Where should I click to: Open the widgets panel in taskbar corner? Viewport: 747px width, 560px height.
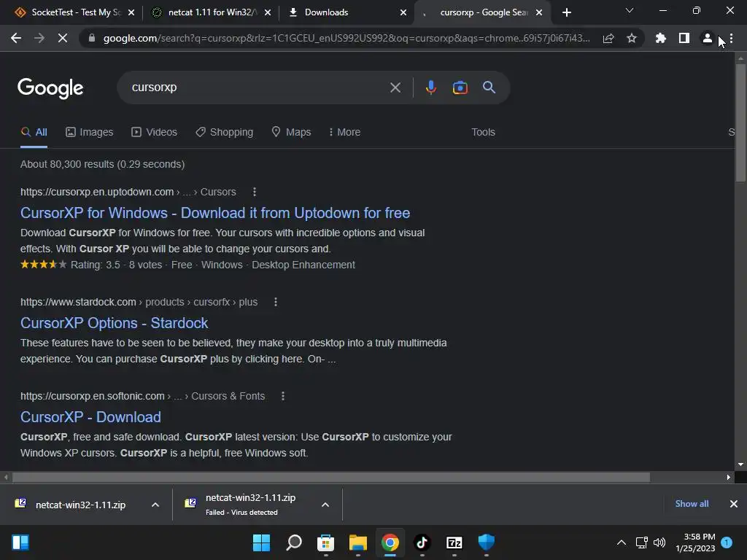click(x=20, y=542)
